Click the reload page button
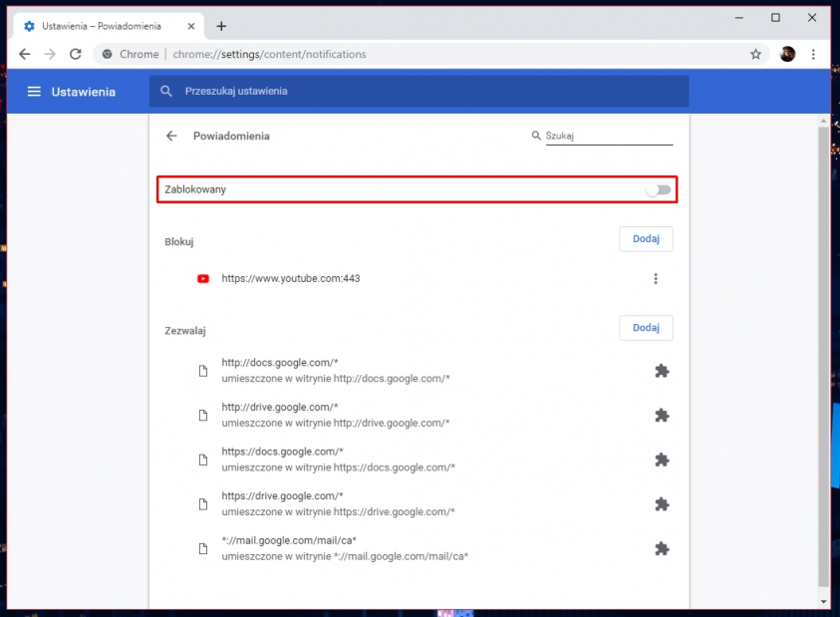The image size is (840, 617). pyautogui.click(x=76, y=54)
